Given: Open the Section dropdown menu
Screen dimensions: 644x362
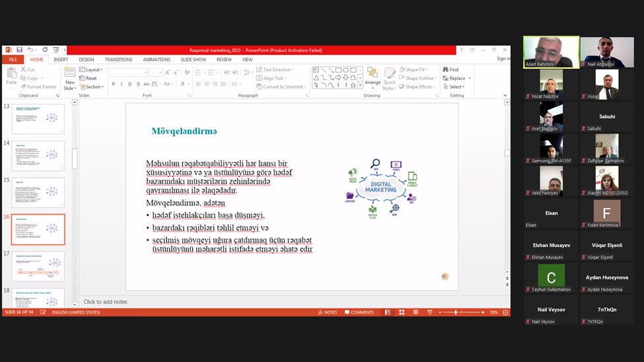Looking at the screenshot, I should click(x=91, y=87).
